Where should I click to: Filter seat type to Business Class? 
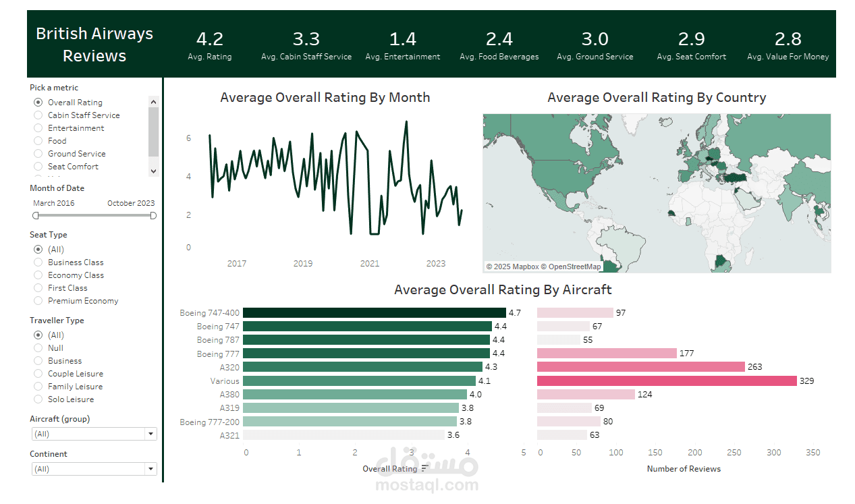(x=38, y=262)
